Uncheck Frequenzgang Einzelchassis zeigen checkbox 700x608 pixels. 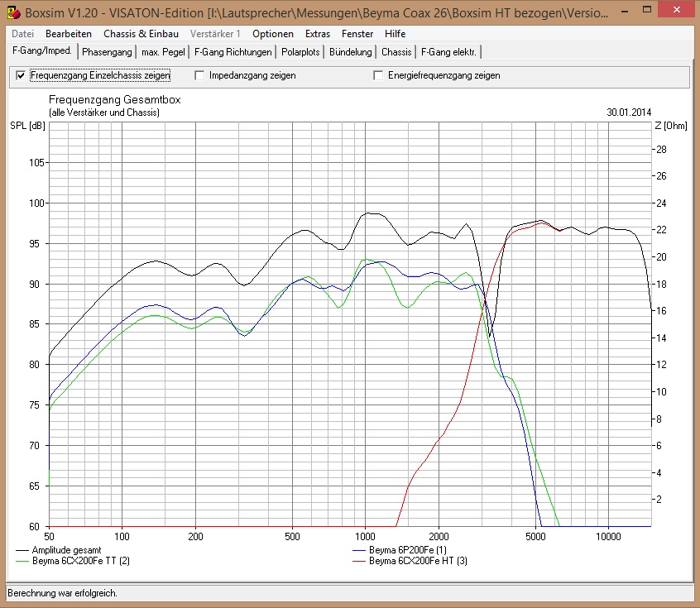22,75
